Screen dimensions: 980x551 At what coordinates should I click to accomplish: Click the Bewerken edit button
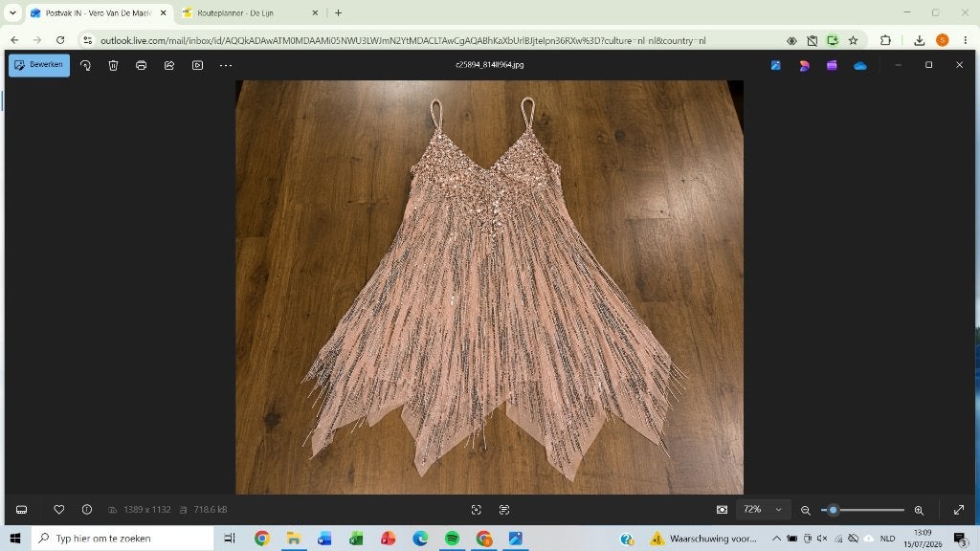(38, 65)
